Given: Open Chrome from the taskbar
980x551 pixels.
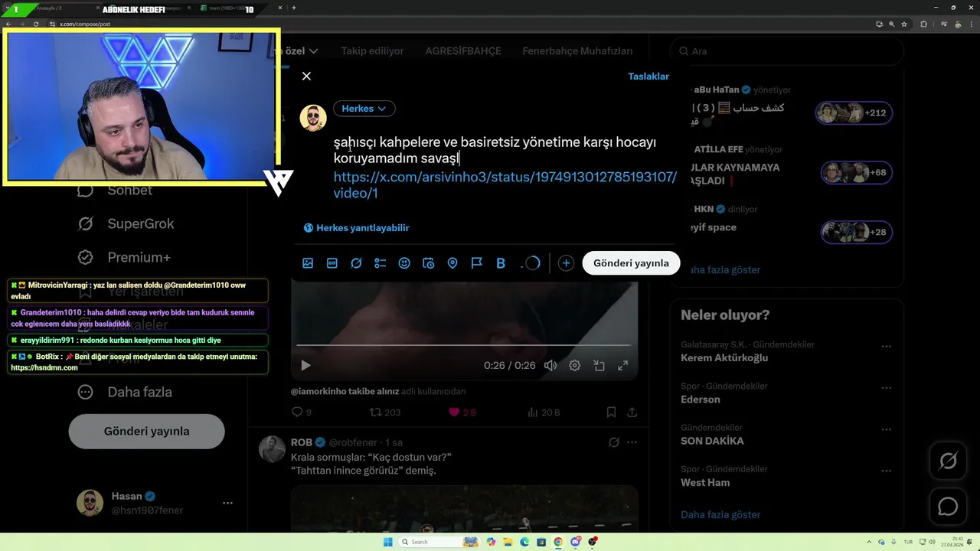Looking at the screenshot, I should click(558, 542).
